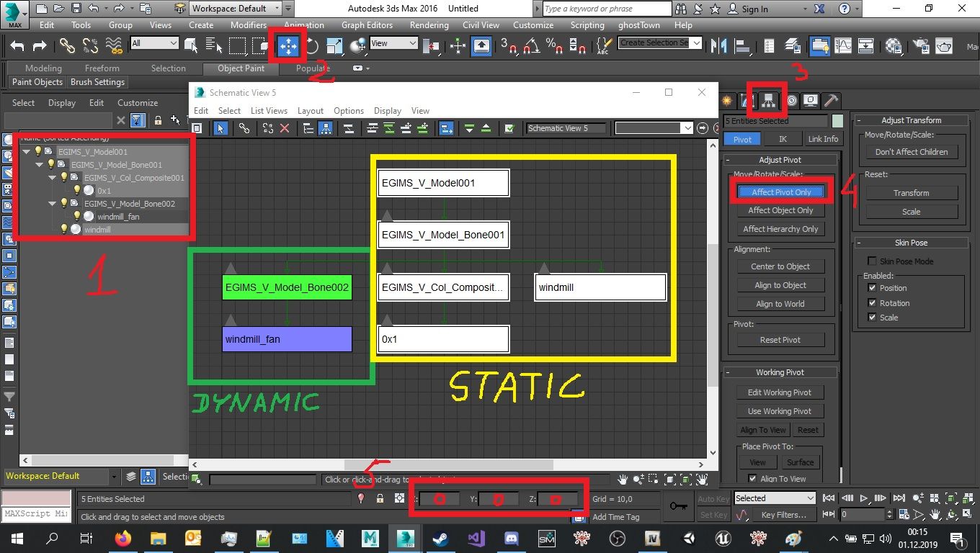This screenshot has height=553, width=980.
Task: Open the Utilities hammer panel tab
Action: [831, 100]
